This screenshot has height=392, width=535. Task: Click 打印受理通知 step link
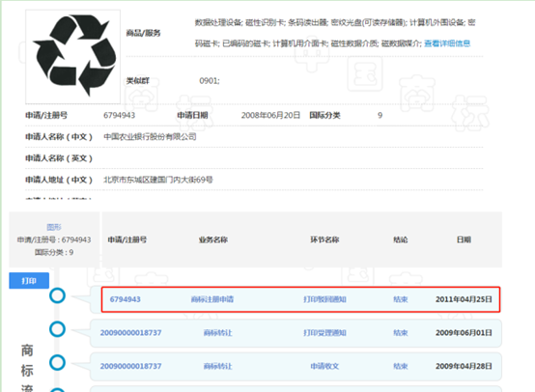coord(324,333)
